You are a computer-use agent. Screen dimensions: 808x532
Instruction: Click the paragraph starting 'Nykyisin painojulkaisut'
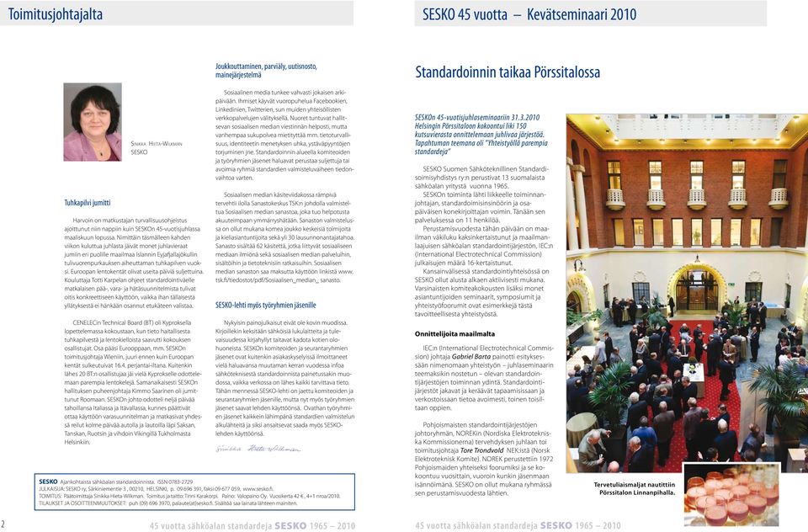285,378
